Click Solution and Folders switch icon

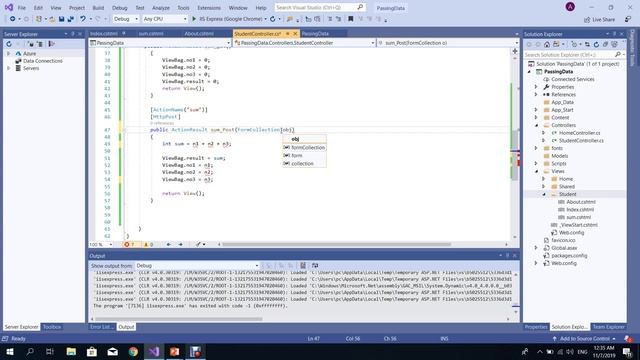(556, 44)
